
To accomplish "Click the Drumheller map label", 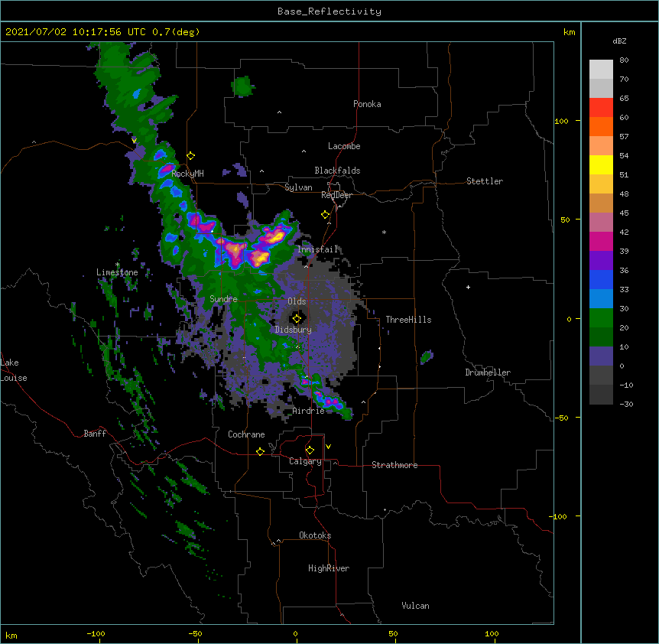I will pos(488,372).
